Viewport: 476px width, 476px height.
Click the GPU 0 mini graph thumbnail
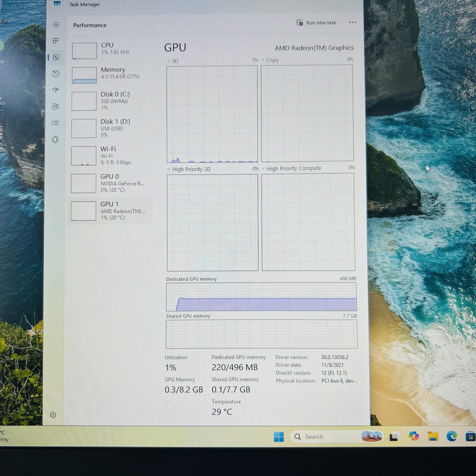(x=84, y=183)
